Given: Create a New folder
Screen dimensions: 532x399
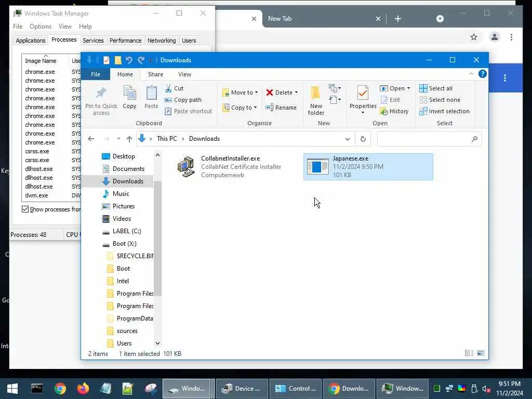Looking at the screenshot, I should point(316,100).
